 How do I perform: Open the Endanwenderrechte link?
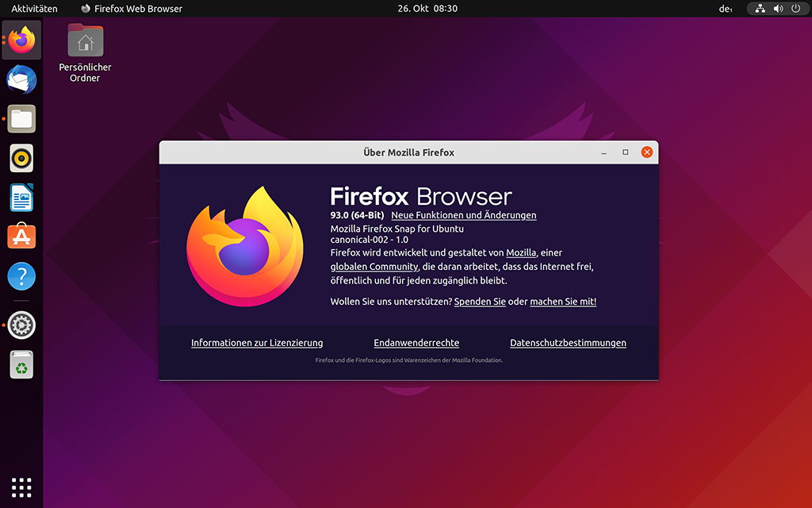[416, 343]
